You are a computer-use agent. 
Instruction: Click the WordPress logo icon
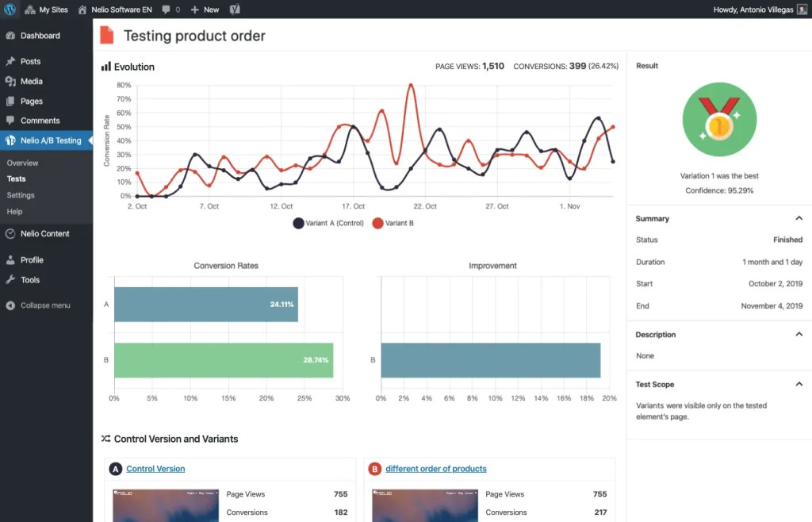click(10, 10)
